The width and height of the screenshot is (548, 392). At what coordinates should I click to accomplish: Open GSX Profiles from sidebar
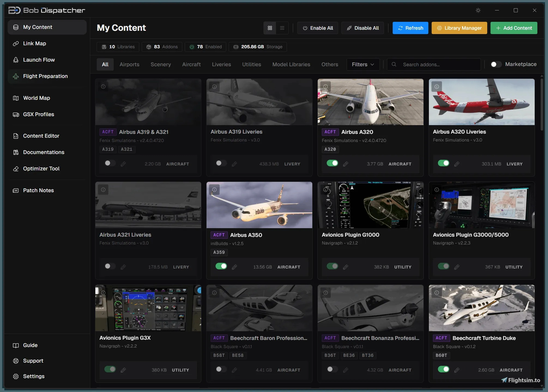point(47,114)
